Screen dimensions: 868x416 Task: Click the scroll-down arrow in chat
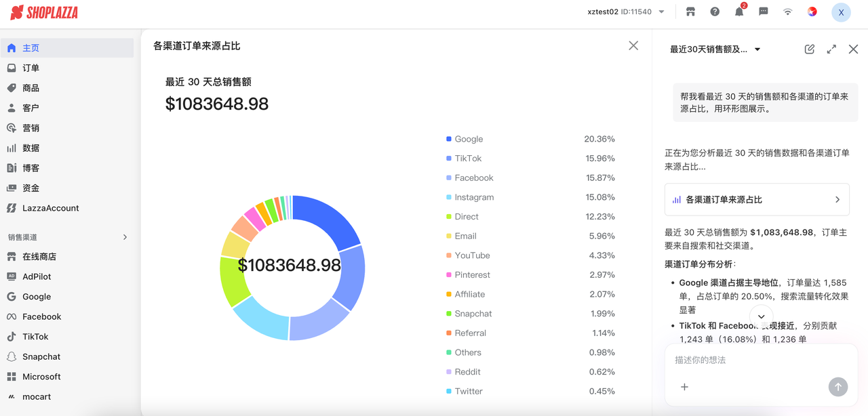(x=762, y=316)
